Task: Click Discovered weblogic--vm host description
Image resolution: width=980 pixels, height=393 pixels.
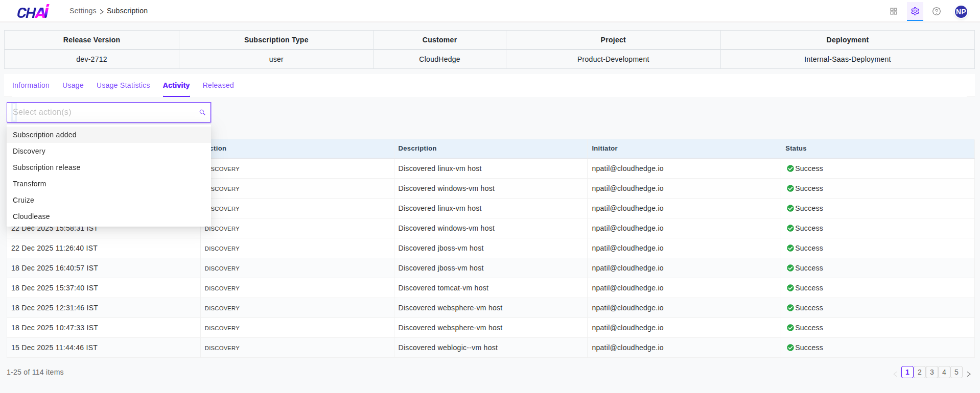Action: 448,348
